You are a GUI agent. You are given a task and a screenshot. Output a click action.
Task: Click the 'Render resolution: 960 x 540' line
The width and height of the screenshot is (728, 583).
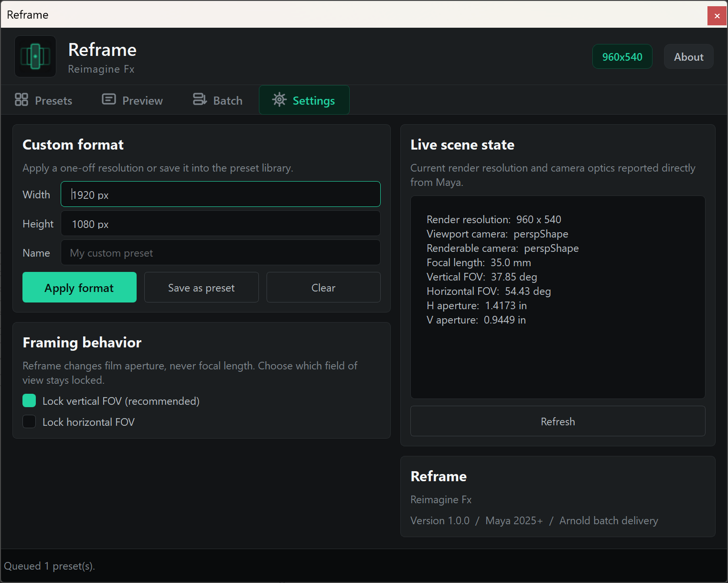pyautogui.click(x=494, y=219)
